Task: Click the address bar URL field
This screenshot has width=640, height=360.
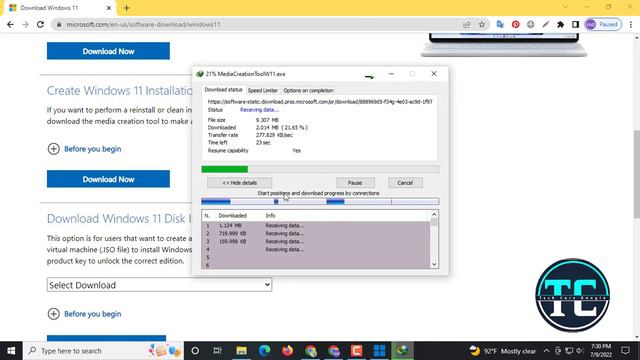Action: tap(261, 24)
